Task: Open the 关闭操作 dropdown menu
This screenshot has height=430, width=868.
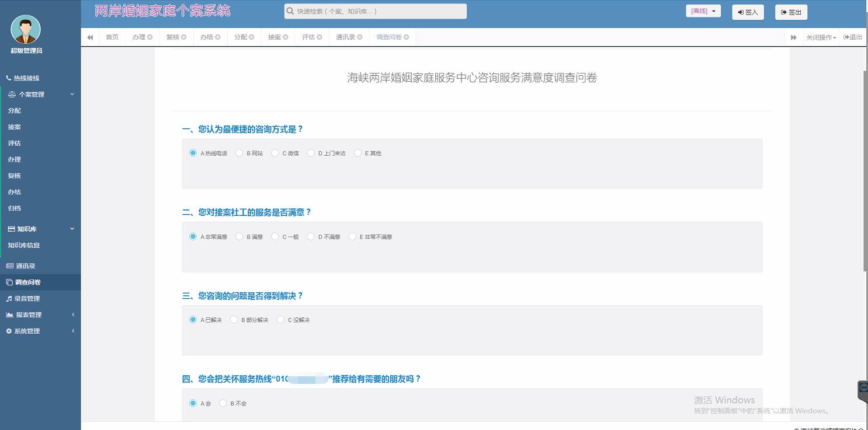Action: coord(821,37)
